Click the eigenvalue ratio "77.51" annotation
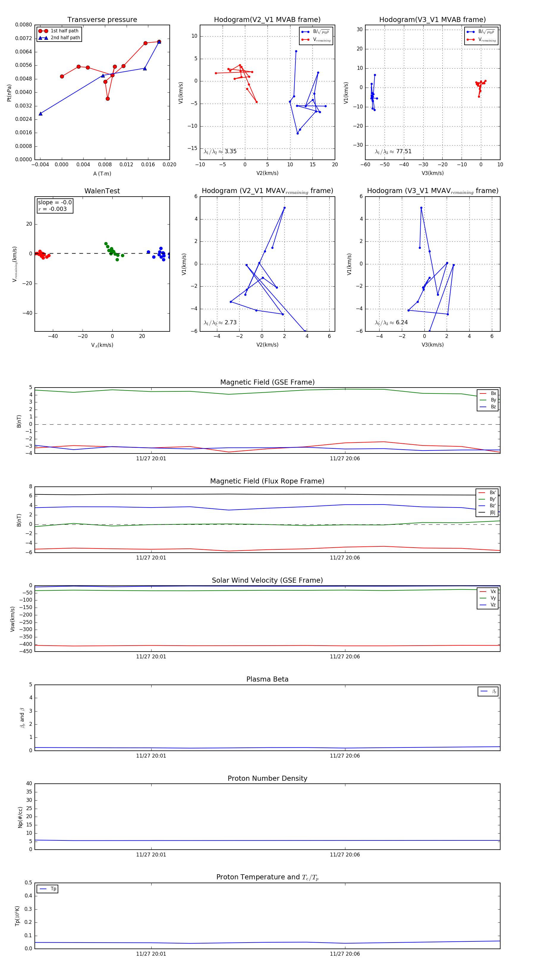The height and width of the screenshot is (980, 535). pos(393,151)
